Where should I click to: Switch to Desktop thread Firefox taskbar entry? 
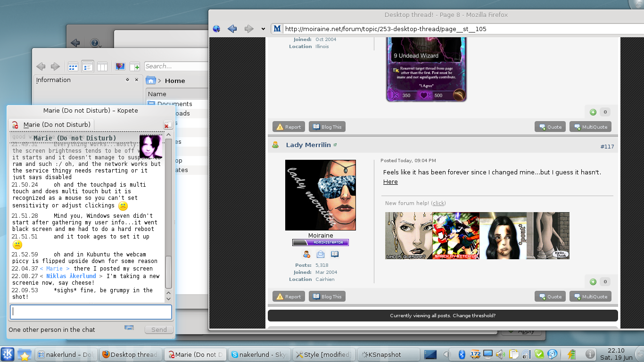(131, 354)
